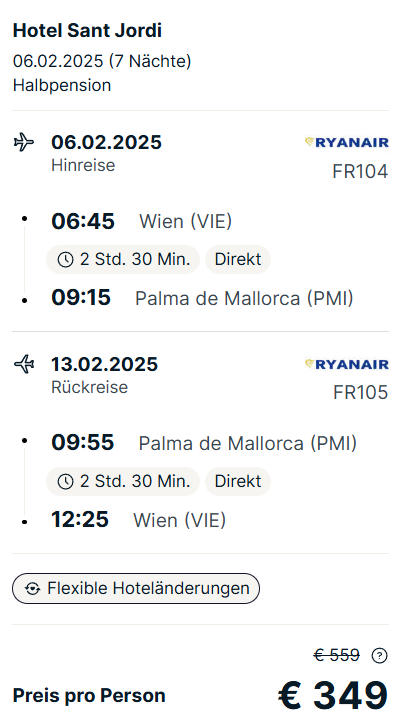Select the outbound 2 Std. 30 Min. badge
This screenshot has width=399, height=726.
click(x=123, y=259)
